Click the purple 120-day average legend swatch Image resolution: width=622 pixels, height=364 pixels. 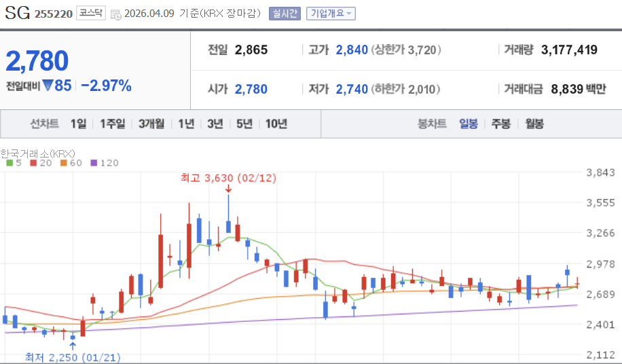(x=94, y=163)
